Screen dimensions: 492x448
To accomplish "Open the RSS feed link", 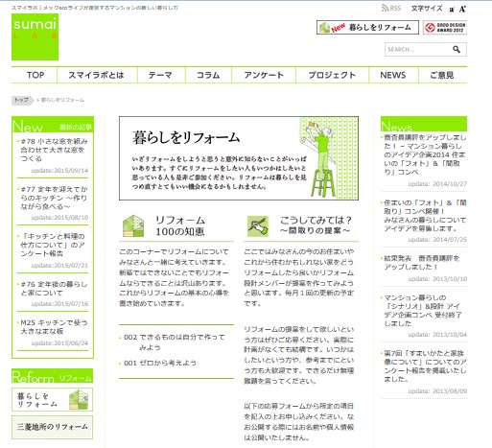I will (391, 8).
